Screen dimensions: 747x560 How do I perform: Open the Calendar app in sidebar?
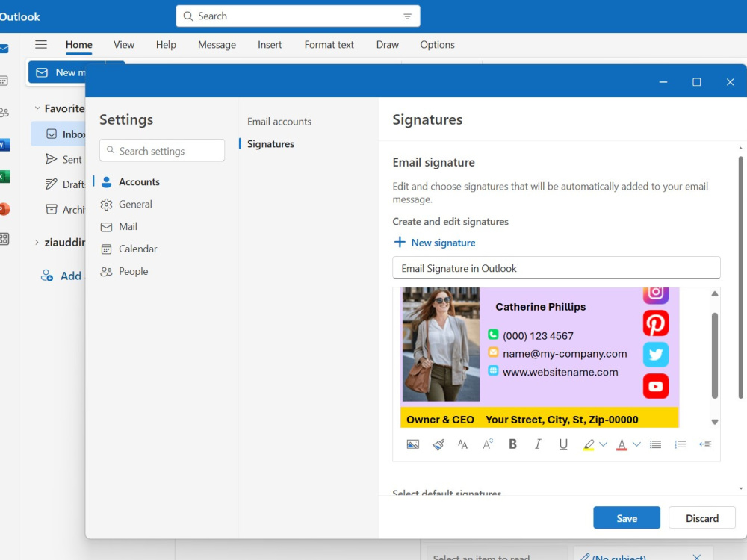(4, 81)
